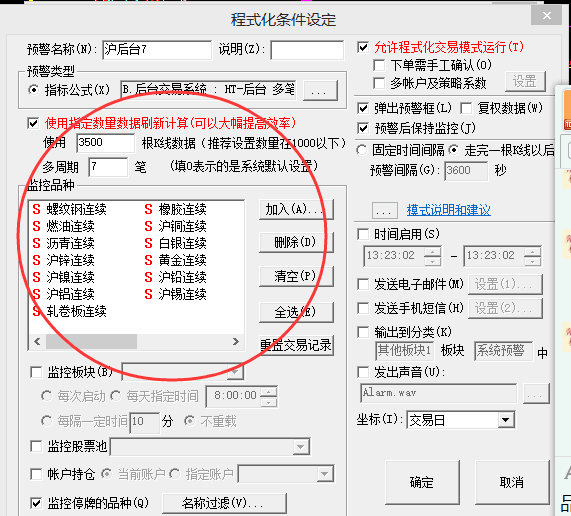Select 沥青连续 in the list
The width and height of the screenshot is (571, 516).
[64, 243]
